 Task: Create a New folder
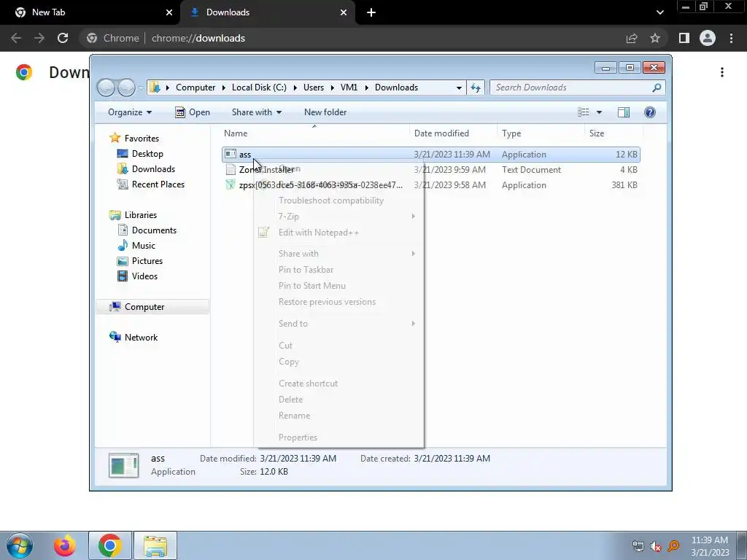[x=325, y=112]
